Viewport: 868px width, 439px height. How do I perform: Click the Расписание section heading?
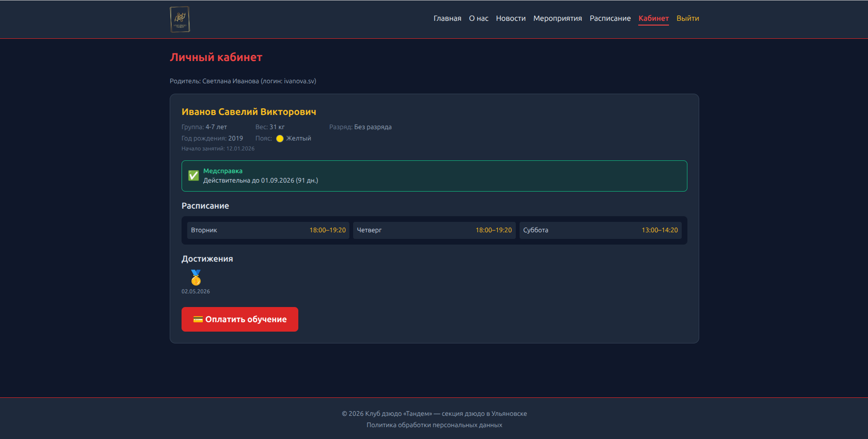click(x=205, y=206)
